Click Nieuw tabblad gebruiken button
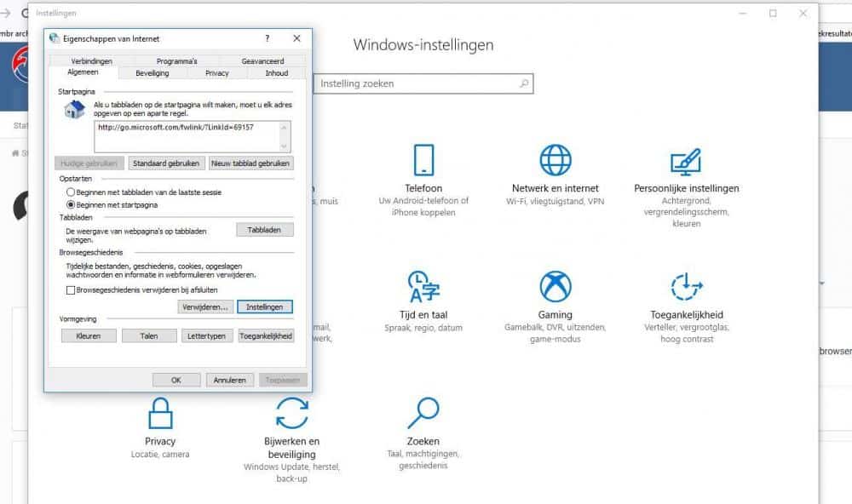852x504 pixels. coord(250,163)
